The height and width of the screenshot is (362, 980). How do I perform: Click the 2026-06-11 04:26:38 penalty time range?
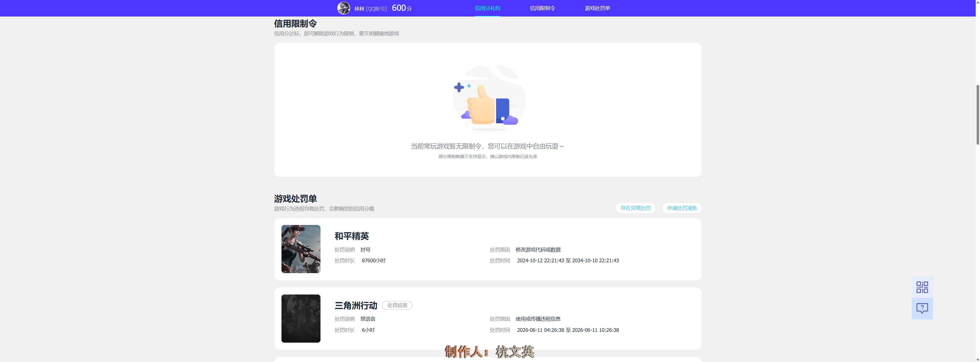pos(568,330)
